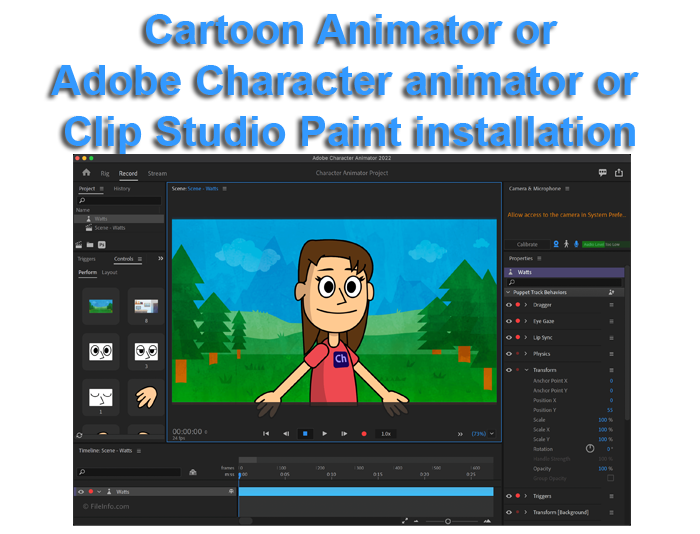
Task: Click the Share export icon
Action: (619, 173)
